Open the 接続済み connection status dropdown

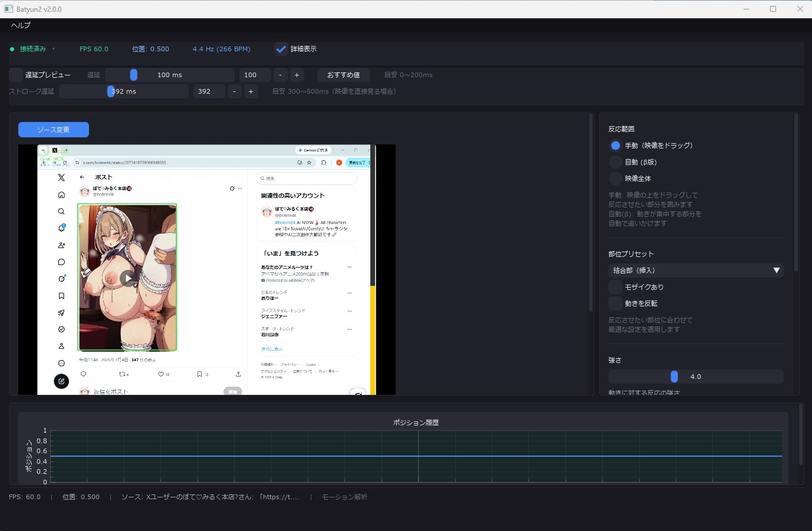point(37,49)
